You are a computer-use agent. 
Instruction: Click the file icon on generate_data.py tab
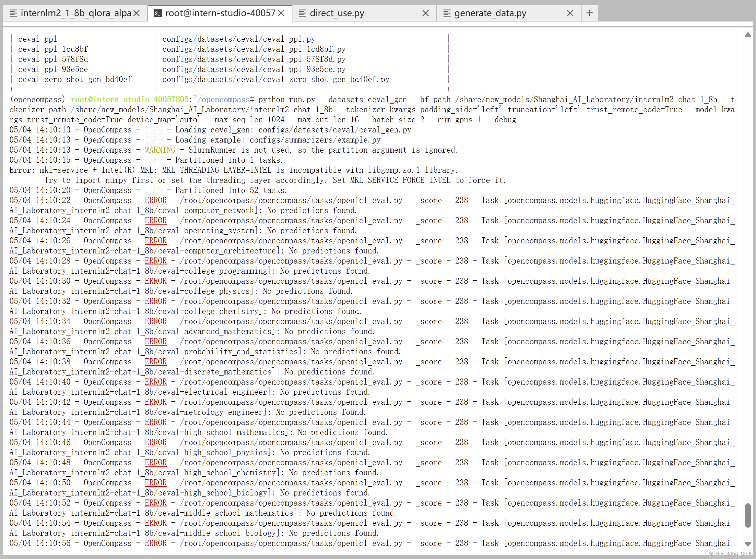click(447, 13)
